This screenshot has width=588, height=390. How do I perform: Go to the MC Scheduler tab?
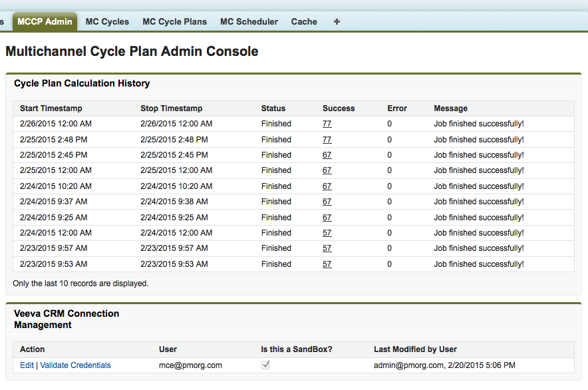pyautogui.click(x=249, y=21)
